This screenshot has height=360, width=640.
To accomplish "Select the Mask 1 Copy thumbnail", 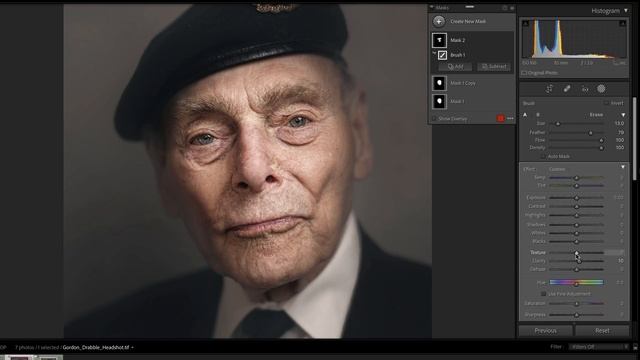I will [x=439, y=83].
